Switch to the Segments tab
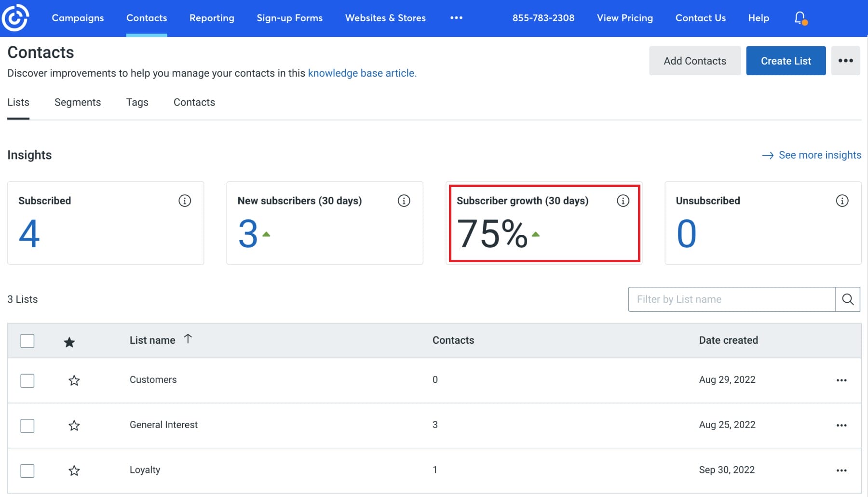 pyautogui.click(x=78, y=102)
